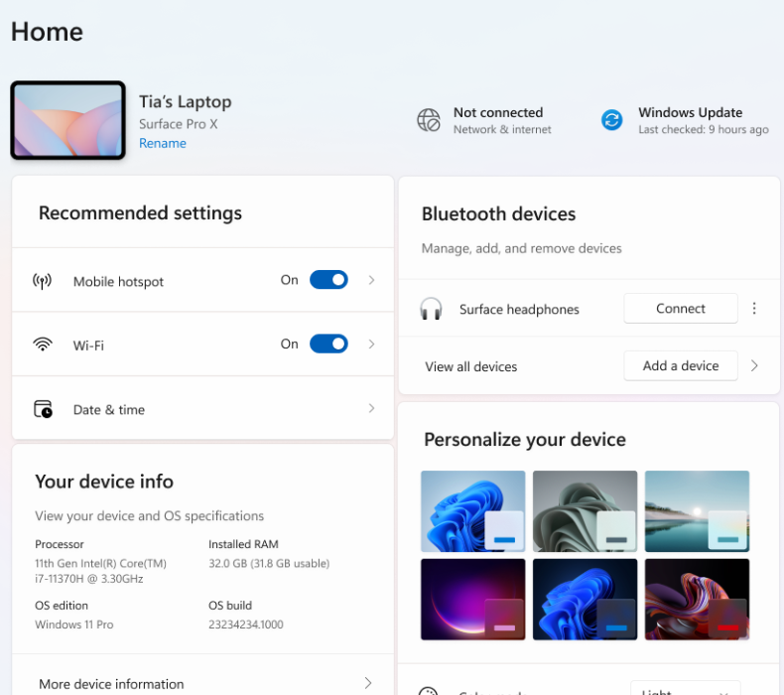Click the Network globe not-connected icon
784x695 pixels.
(429, 120)
